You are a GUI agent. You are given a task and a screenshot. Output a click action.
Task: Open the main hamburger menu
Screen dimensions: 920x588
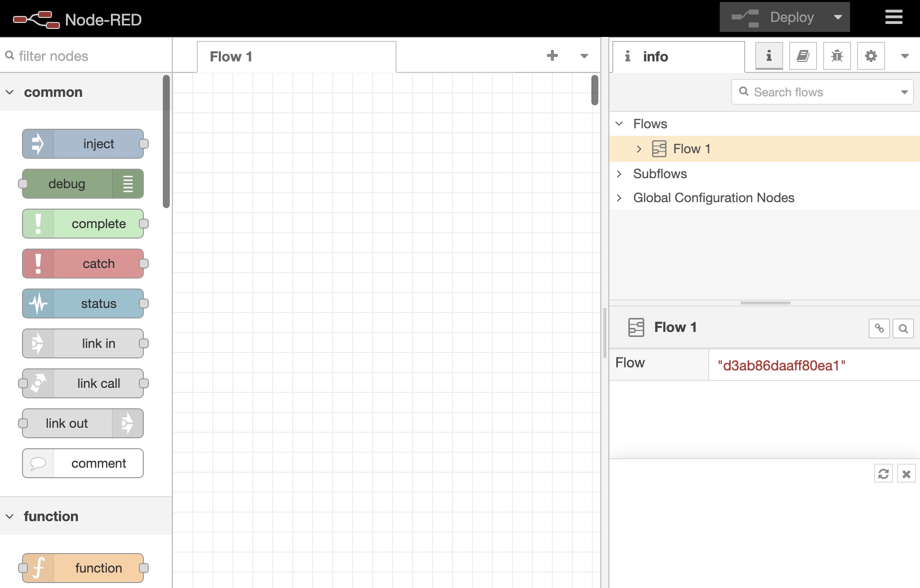tap(894, 17)
